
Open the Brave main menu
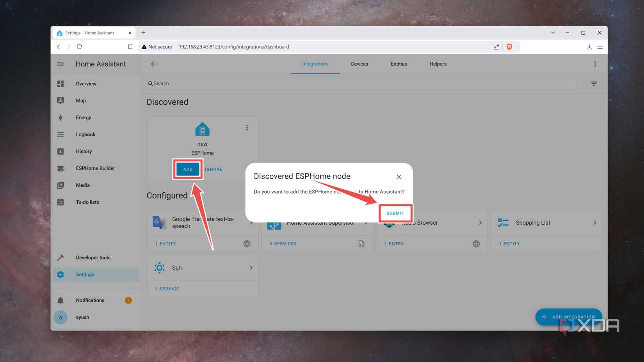(600, 47)
